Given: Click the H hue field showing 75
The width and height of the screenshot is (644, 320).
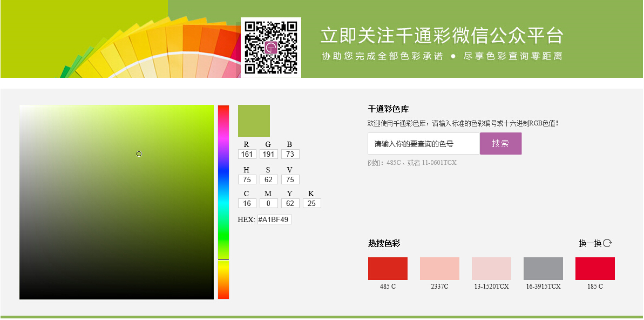Looking at the screenshot, I should 247,179.
